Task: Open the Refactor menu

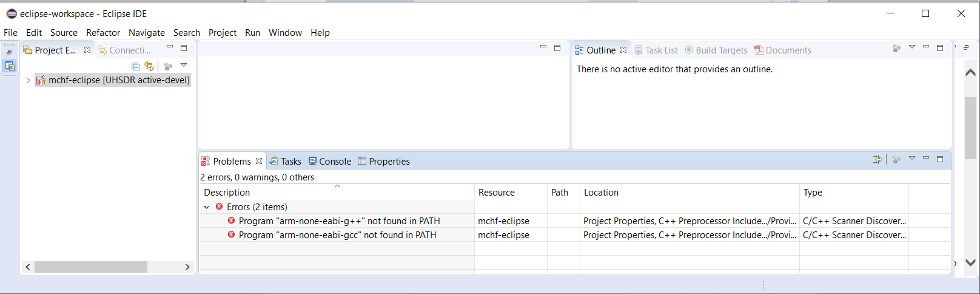Action: click(103, 33)
